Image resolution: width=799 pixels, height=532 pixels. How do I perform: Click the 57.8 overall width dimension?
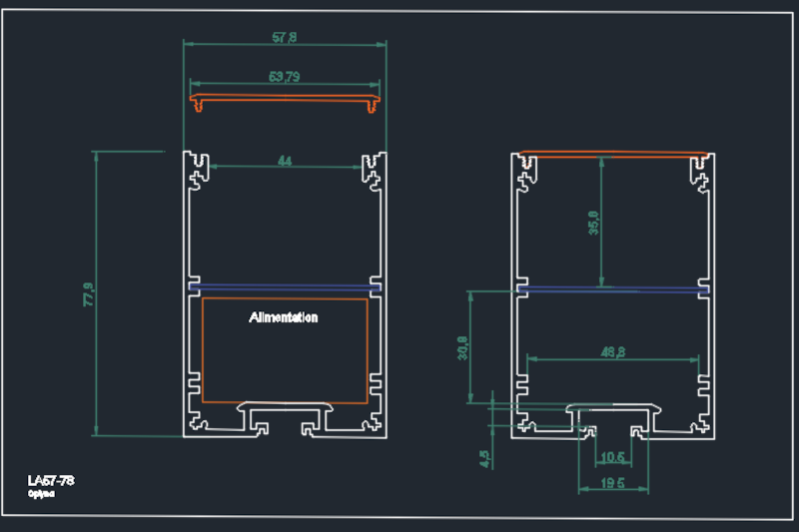click(x=285, y=38)
